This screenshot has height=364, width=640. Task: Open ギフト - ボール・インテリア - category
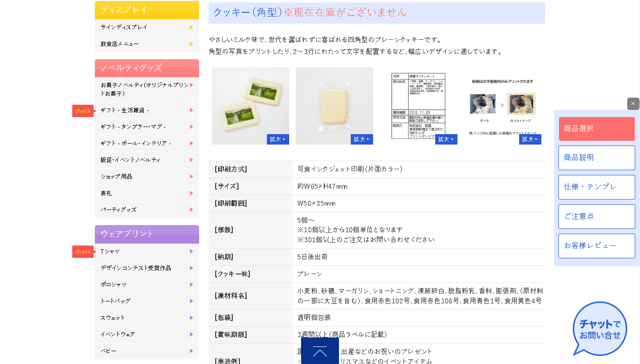[147, 143]
